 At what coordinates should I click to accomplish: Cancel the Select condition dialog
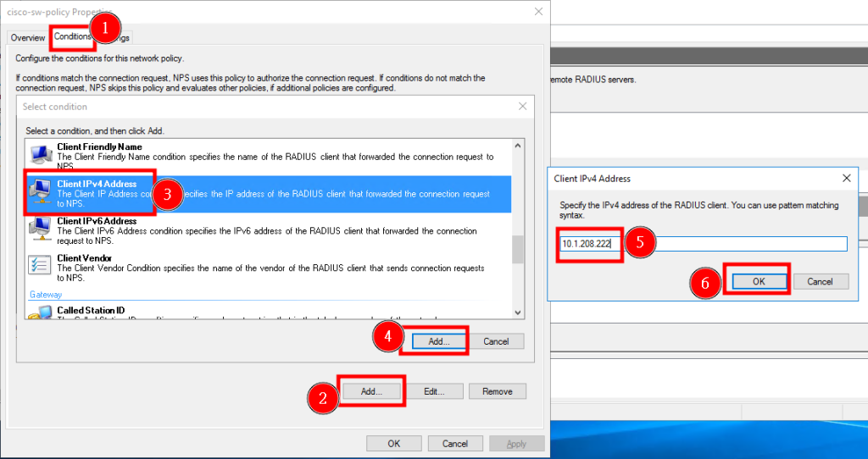point(495,341)
